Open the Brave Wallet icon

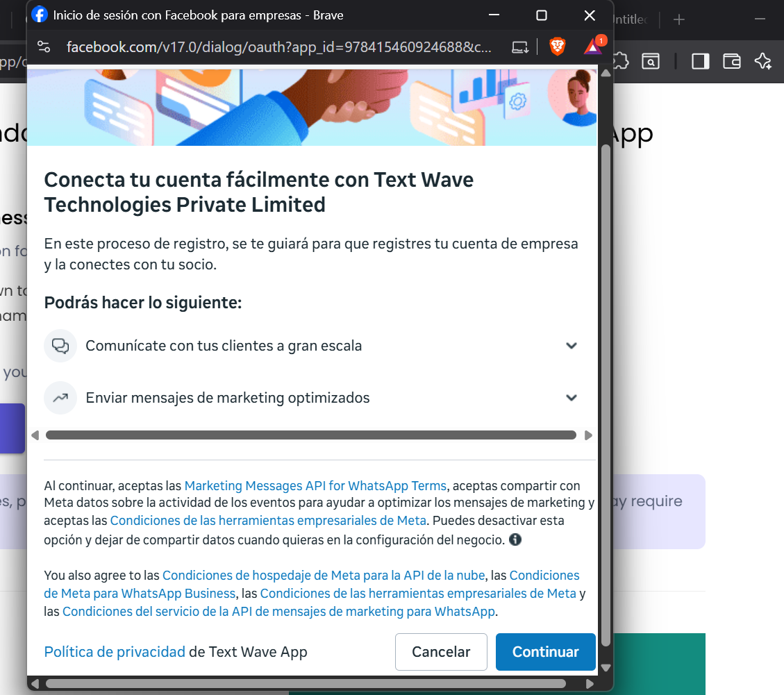point(732,61)
